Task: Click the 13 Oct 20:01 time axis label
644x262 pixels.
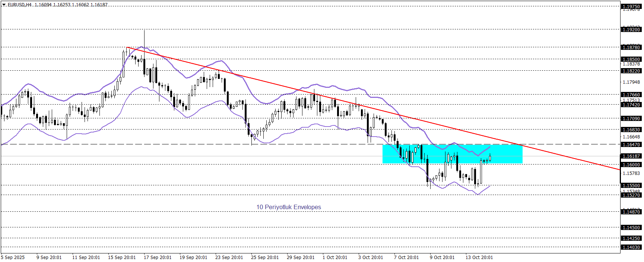Action: click(479, 258)
